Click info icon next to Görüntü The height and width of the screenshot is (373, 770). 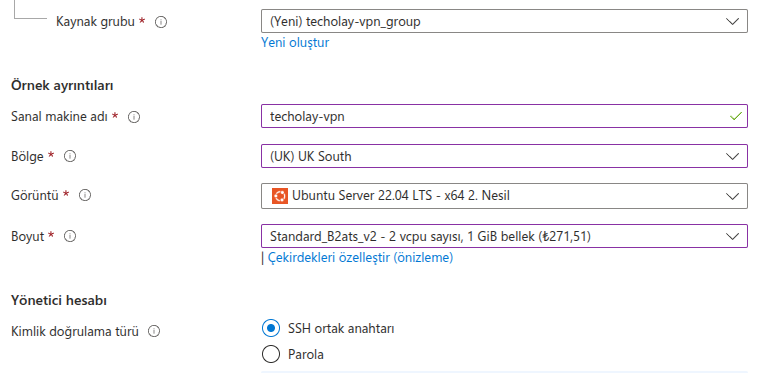click(x=85, y=195)
